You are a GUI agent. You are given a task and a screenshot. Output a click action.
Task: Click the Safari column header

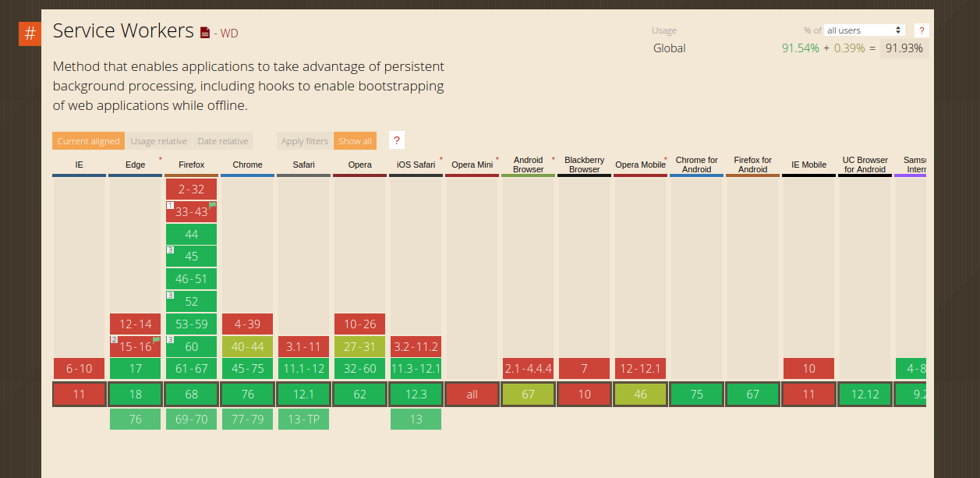click(303, 165)
